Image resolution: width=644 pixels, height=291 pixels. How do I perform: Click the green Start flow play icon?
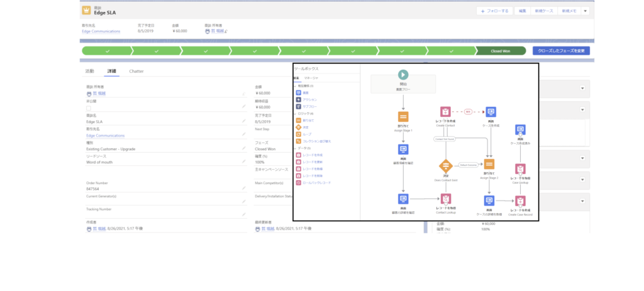(403, 74)
